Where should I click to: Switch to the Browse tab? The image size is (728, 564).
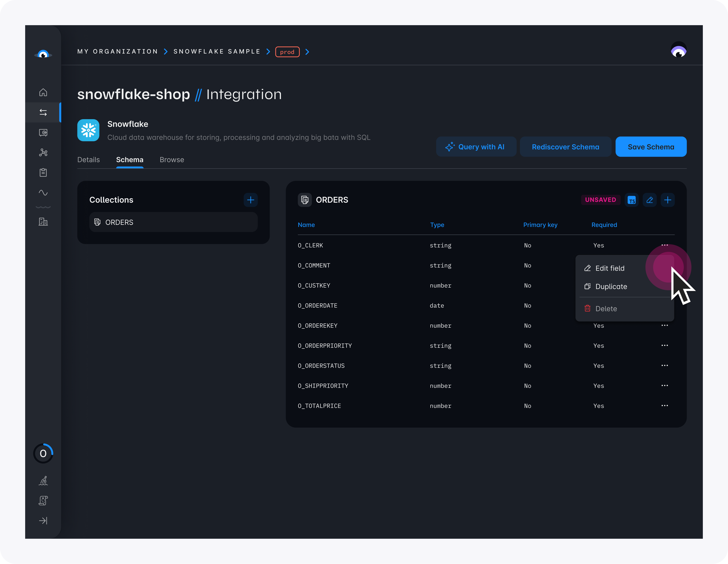172,160
